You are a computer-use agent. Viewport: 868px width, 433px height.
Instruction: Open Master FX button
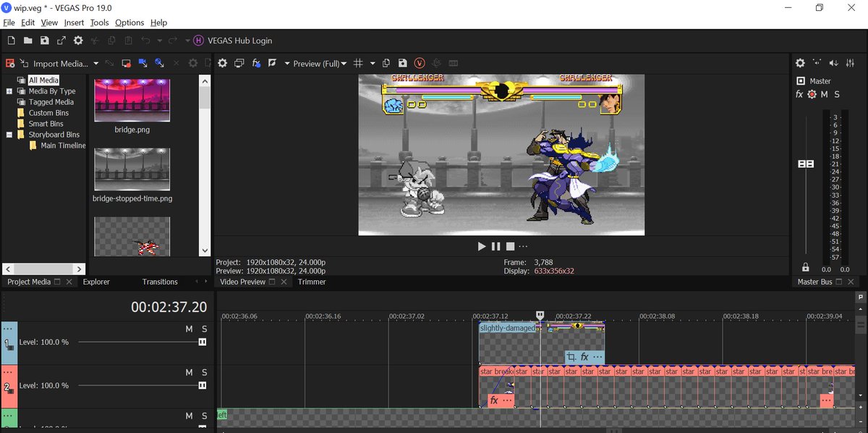pyautogui.click(x=799, y=95)
